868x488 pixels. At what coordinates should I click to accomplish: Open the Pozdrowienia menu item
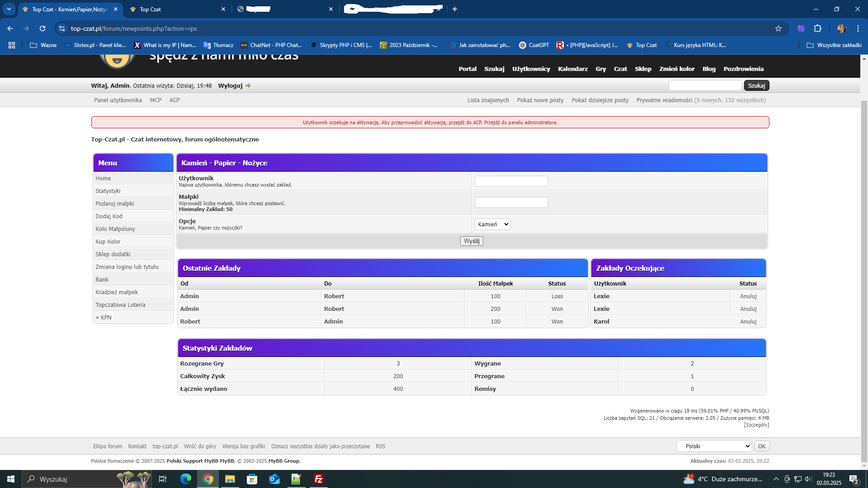[744, 69]
